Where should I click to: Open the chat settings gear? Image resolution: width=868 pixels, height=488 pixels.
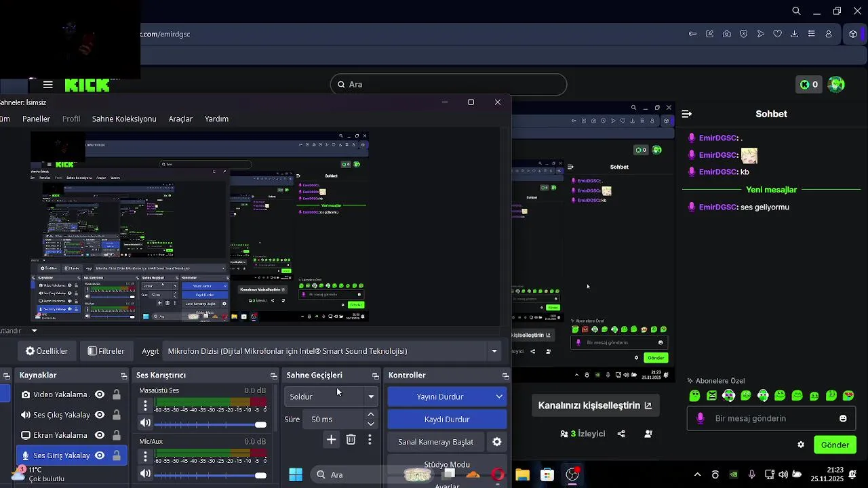[801, 445]
